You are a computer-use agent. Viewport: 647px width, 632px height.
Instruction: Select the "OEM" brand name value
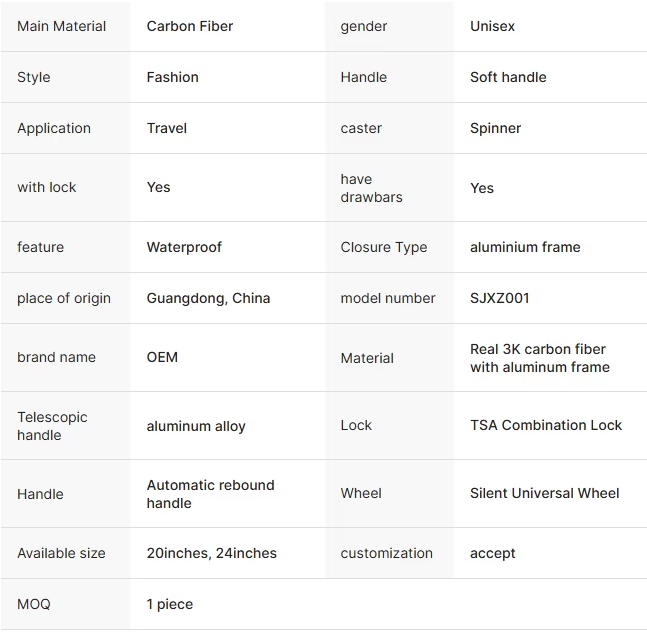pyautogui.click(x=162, y=357)
